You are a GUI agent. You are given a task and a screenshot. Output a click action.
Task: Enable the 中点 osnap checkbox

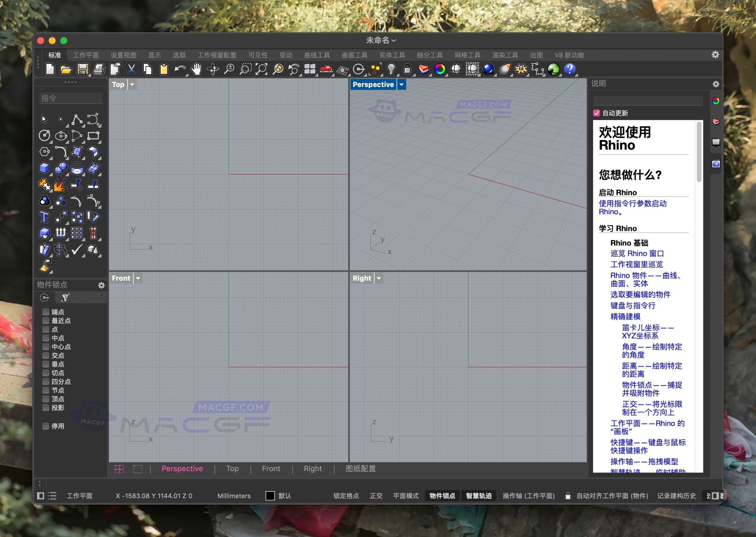(45, 338)
